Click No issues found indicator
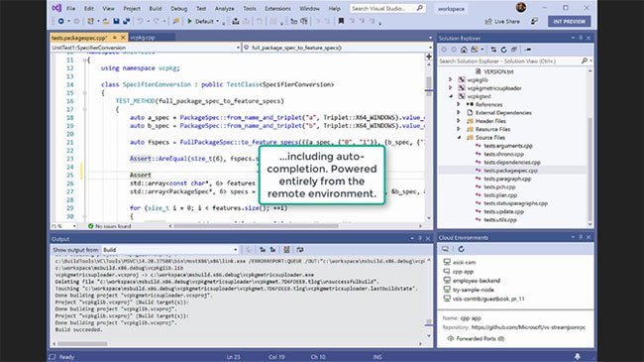The image size is (644, 362). [x=109, y=226]
